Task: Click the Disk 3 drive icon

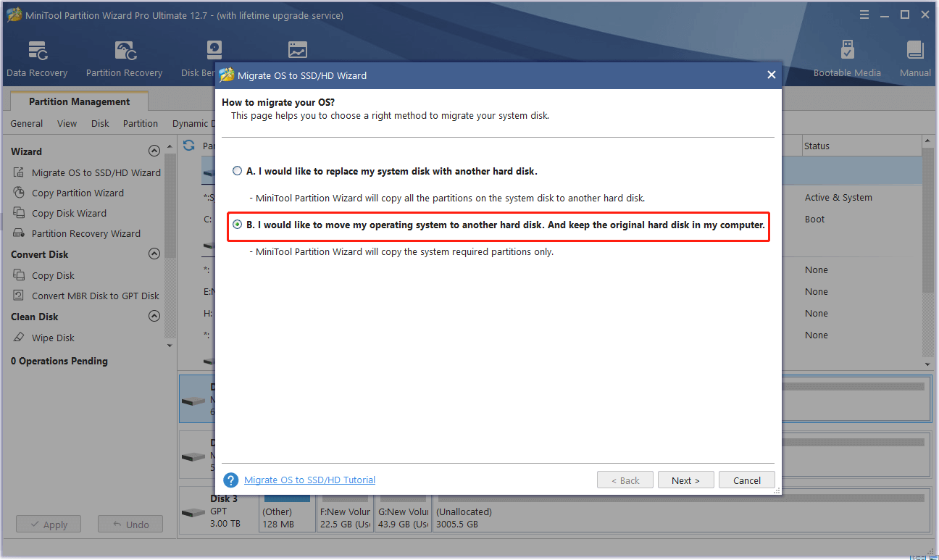Action: tap(193, 512)
